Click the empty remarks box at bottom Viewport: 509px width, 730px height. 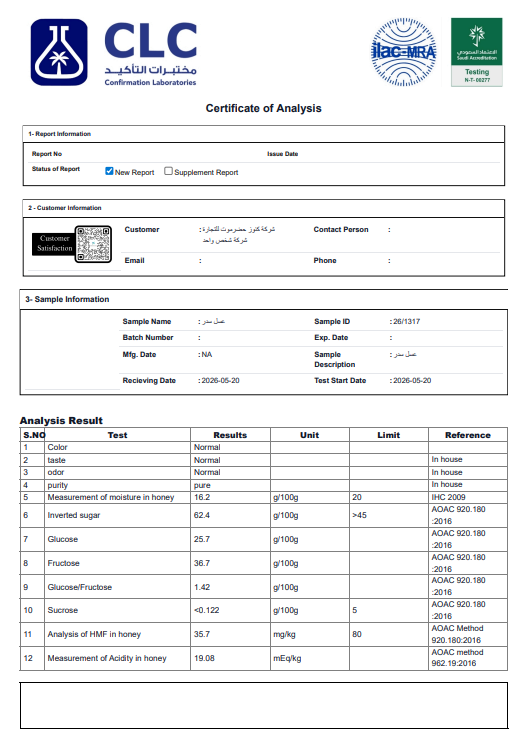(264, 705)
